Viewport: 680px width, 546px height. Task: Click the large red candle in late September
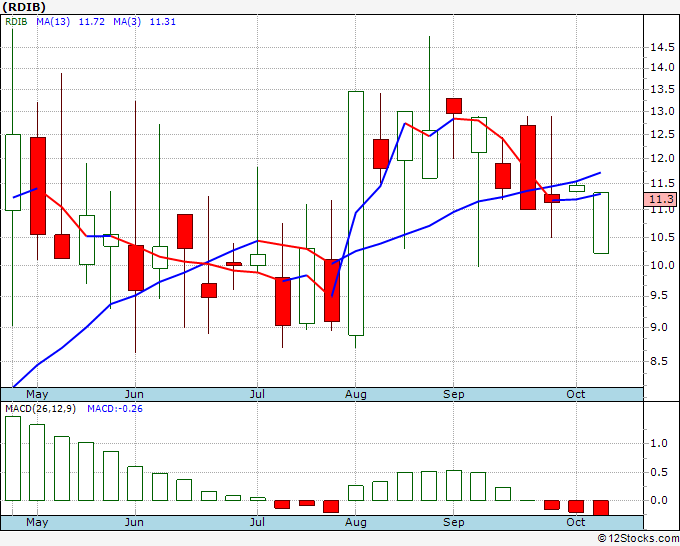point(528,167)
